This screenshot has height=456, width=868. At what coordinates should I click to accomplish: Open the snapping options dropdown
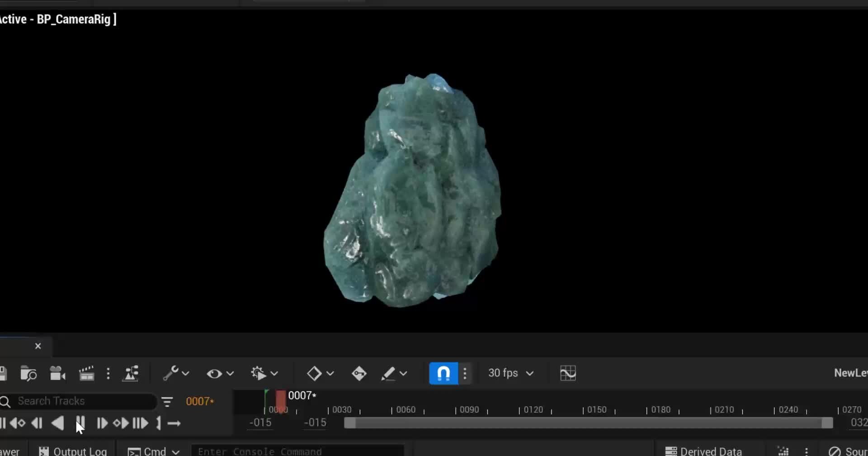[465, 373]
